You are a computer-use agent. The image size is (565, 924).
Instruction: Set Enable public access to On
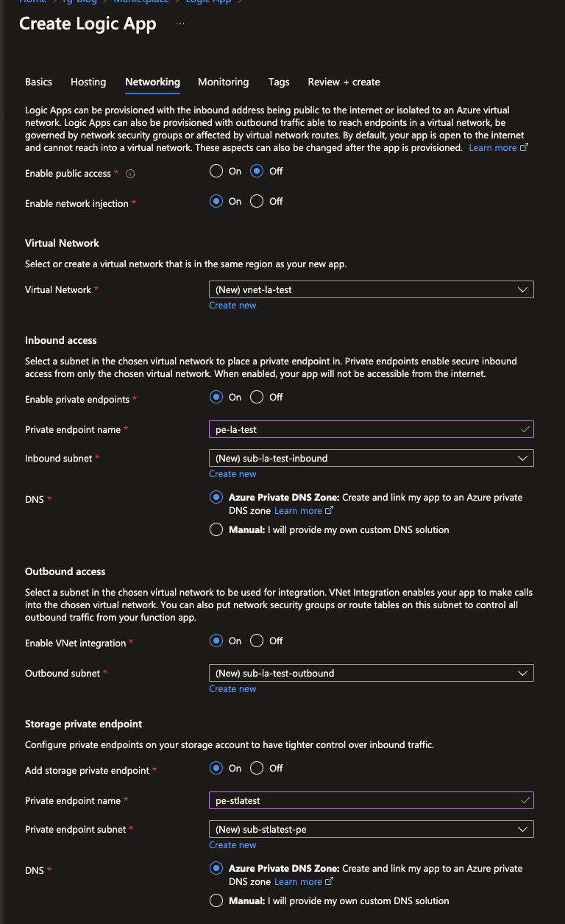coord(216,171)
